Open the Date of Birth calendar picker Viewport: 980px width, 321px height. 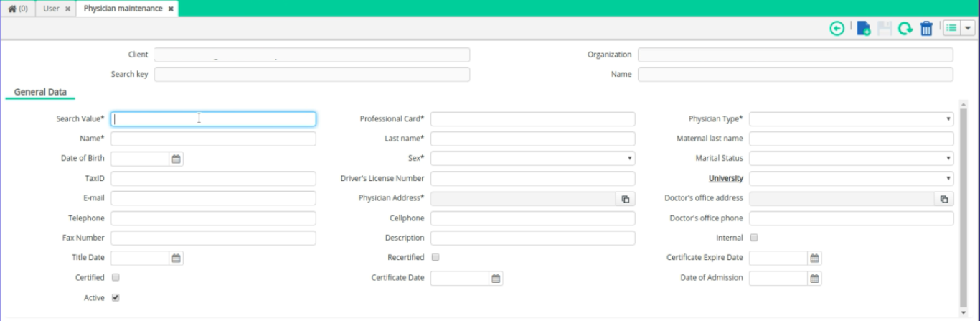point(176,159)
